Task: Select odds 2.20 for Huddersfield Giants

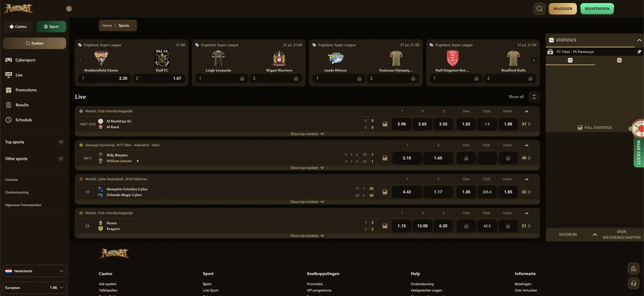Action: coord(105,79)
